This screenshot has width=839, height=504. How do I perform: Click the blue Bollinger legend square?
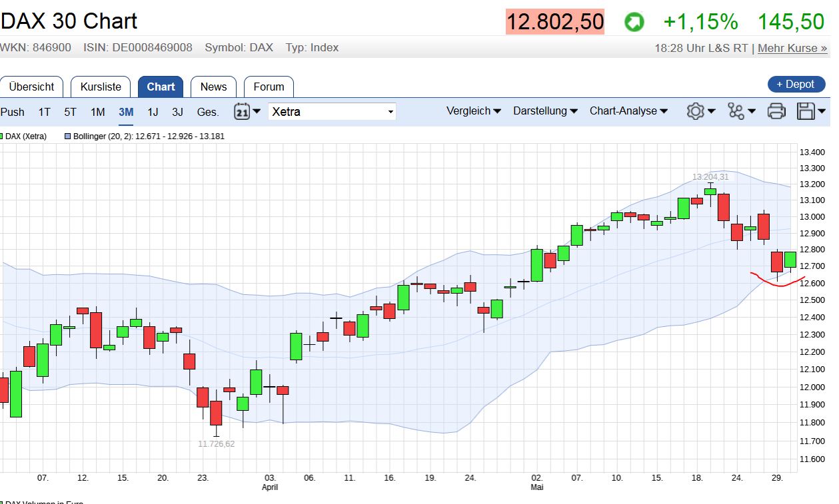pyautogui.click(x=67, y=136)
